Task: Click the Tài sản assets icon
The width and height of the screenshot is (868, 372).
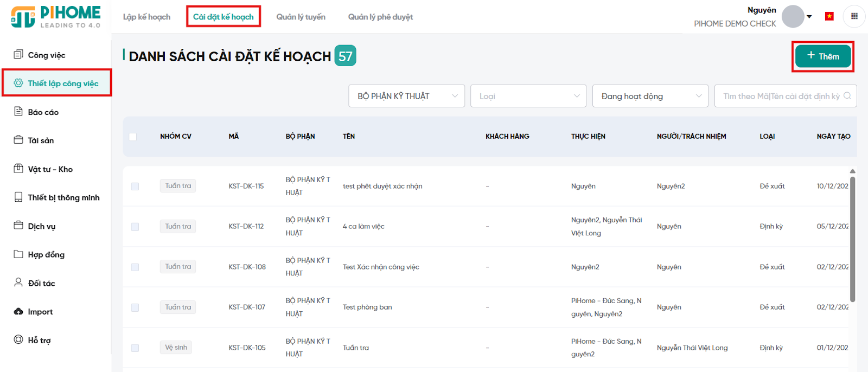Action: [x=18, y=140]
